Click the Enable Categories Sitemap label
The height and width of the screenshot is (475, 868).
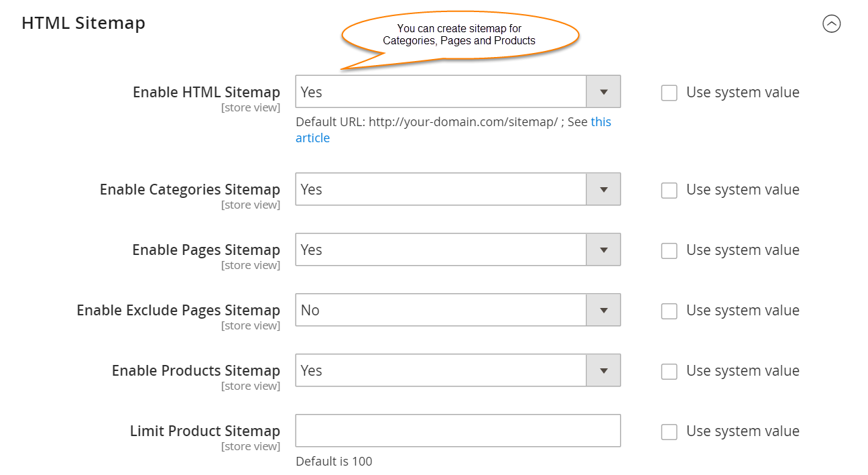coord(190,189)
